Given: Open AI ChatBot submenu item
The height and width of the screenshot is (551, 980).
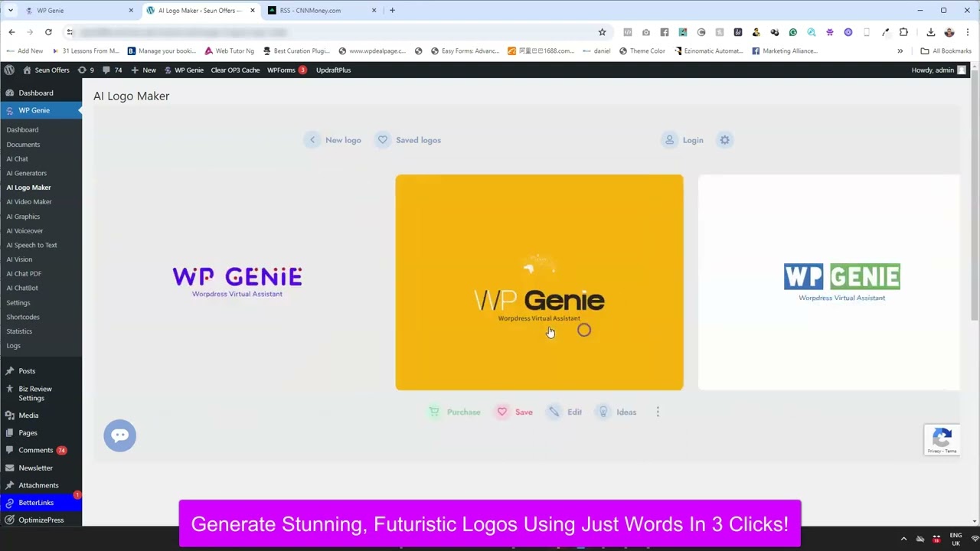Looking at the screenshot, I should [22, 288].
